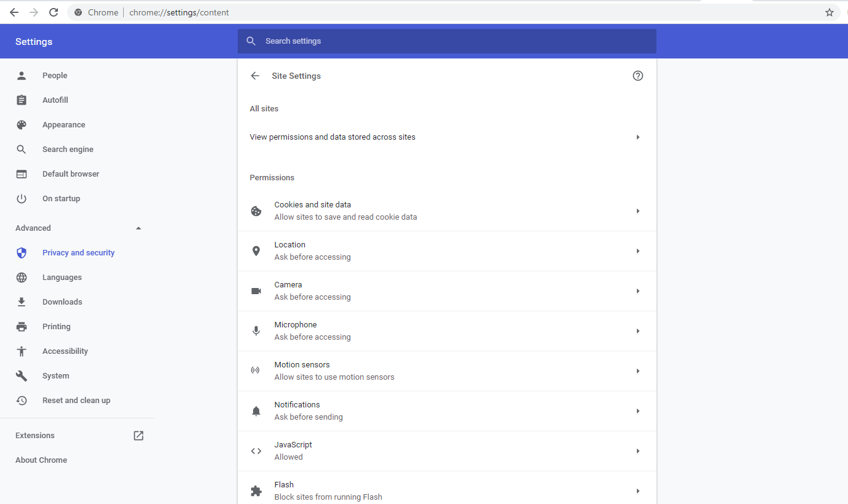The width and height of the screenshot is (848, 504).
Task: Click the Settings header title
Action: point(34,42)
